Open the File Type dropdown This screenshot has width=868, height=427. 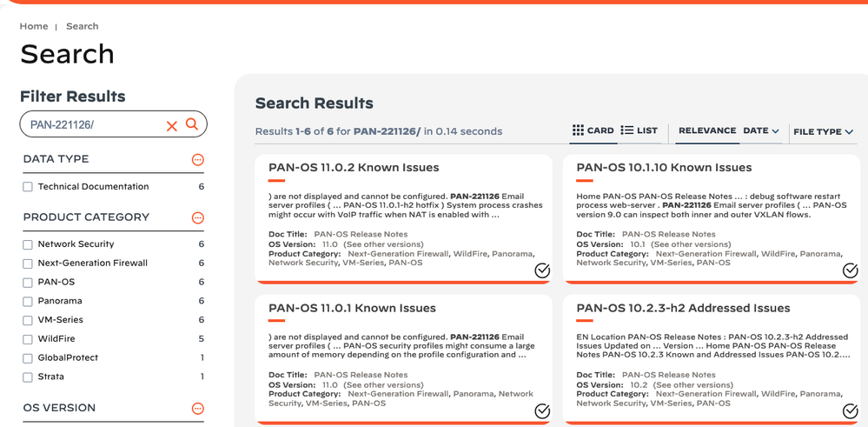tap(823, 132)
